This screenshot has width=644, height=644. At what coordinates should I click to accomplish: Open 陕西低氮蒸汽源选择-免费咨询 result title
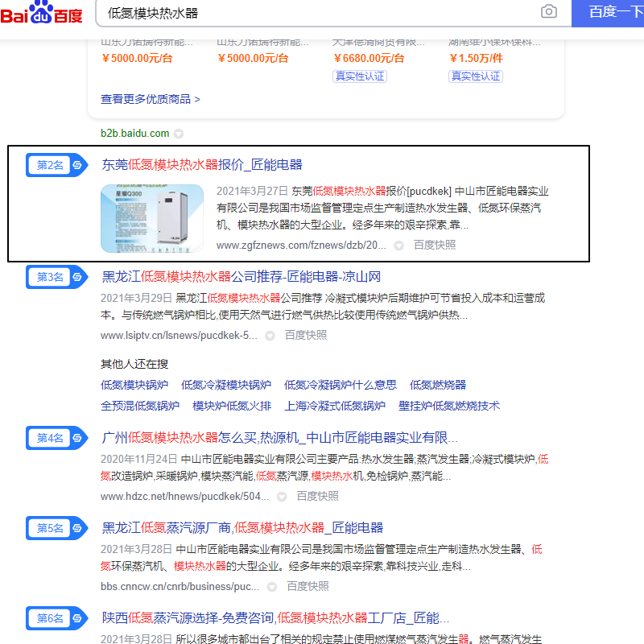pyautogui.click(x=275, y=618)
